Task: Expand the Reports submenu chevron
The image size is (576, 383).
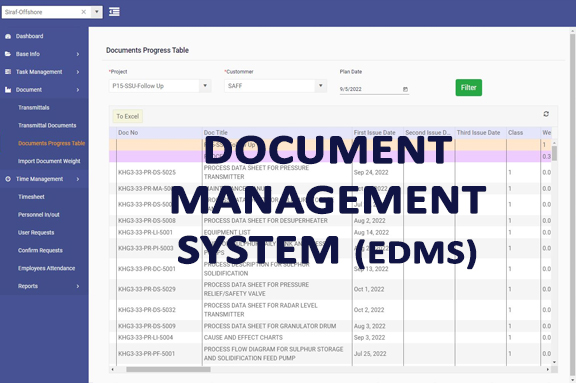Action: click(78, 286)
